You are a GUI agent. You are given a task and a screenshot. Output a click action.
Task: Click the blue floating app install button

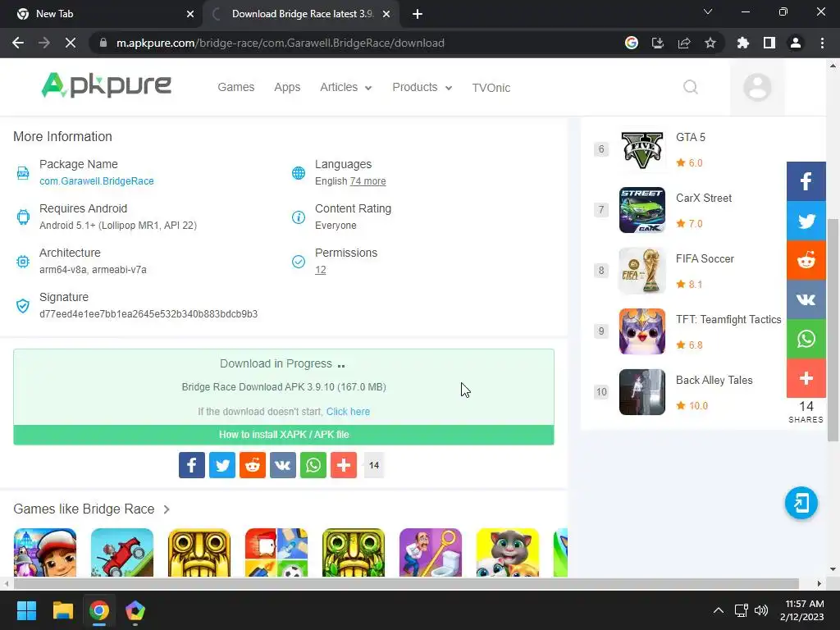click(801, 503)
